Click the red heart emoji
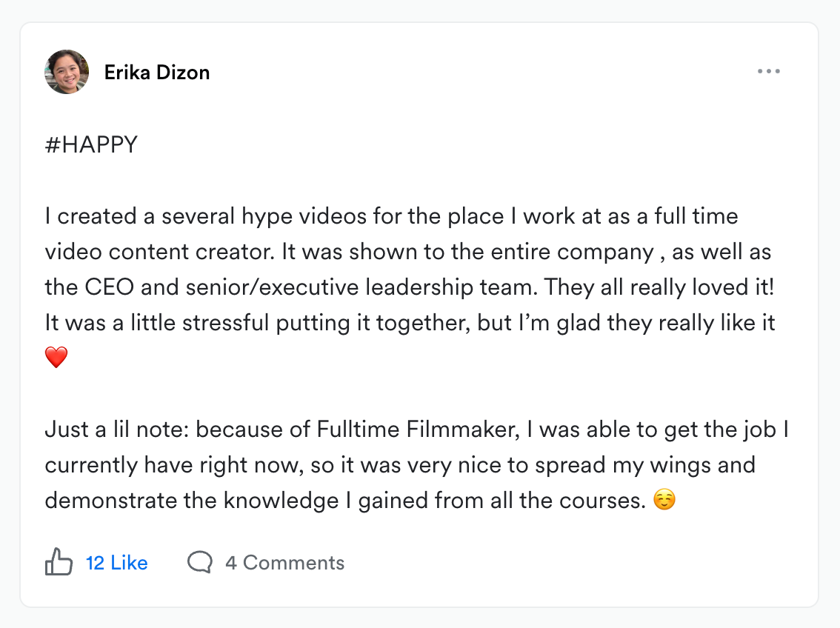This screenshot has width=840, height=628. 56,357
